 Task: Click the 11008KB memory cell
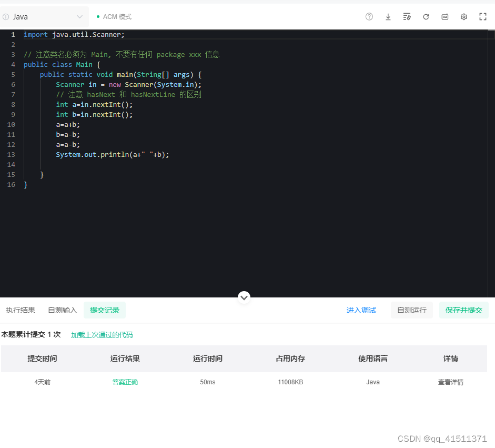click(290, 382)
